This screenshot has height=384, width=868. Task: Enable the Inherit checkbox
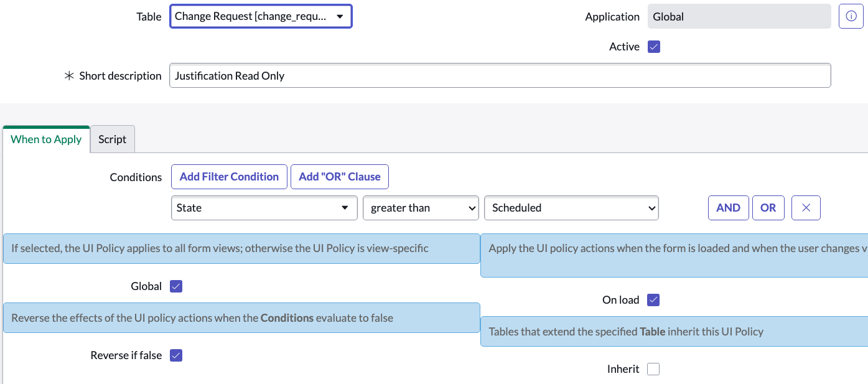click(x=653, y=368)
